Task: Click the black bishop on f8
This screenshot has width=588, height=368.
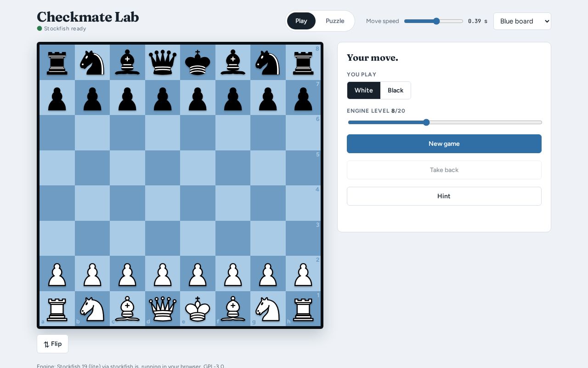Action: click(x=233, y=62)
